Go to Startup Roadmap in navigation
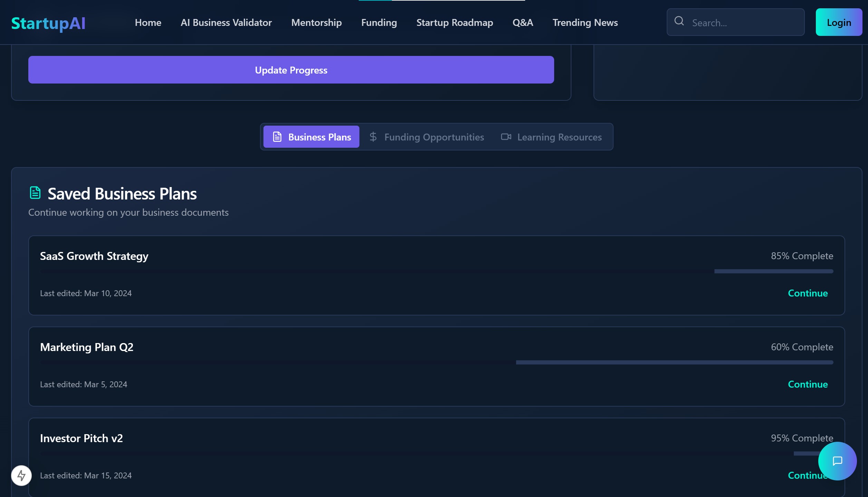Screen dimensions: 868x497 point(454,23)
